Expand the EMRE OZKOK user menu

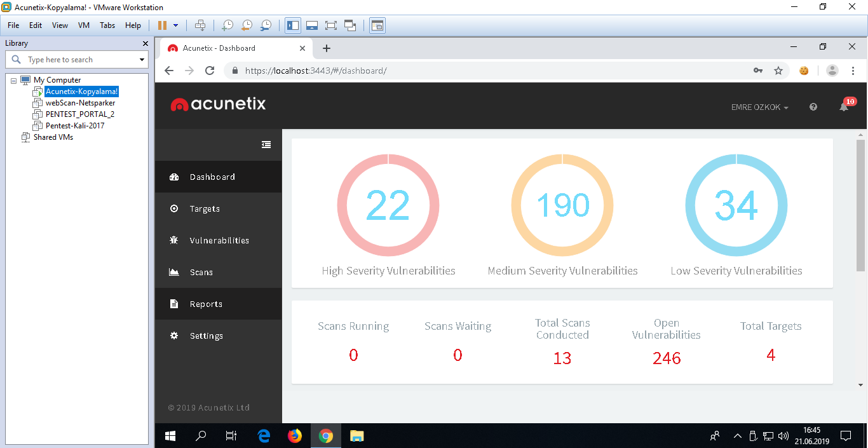[x=759, y=107]
